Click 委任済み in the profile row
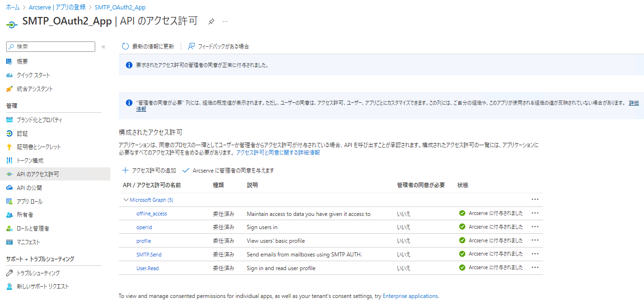This screenshot has width=644, height=305. (223, 241)
